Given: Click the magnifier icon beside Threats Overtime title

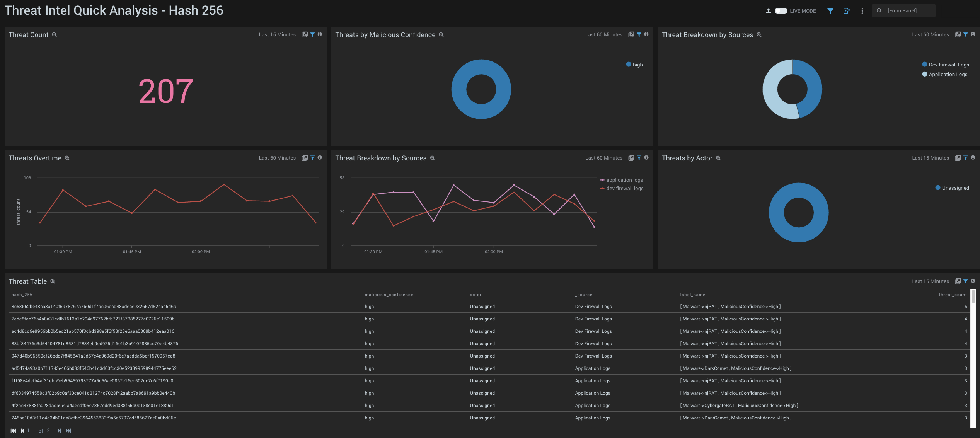Looking at the screenshot, I should click(67, 158).
